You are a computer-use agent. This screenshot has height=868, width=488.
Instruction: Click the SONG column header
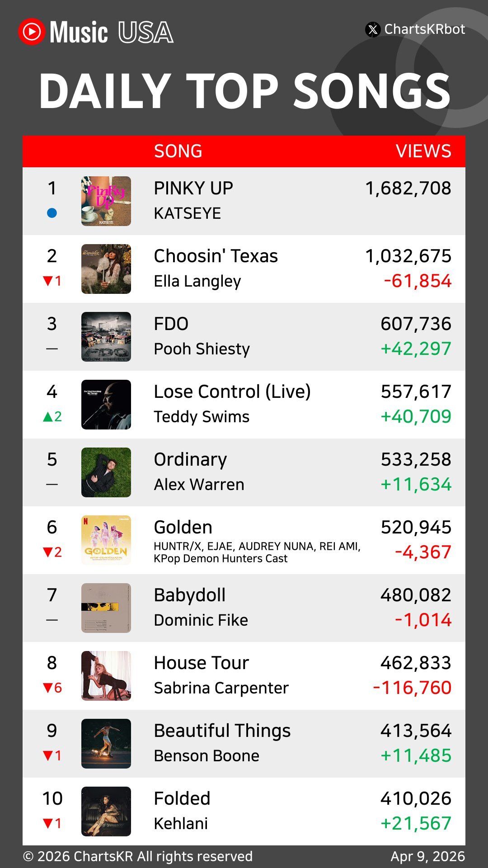pyautogui.click(x=178, y=151)
